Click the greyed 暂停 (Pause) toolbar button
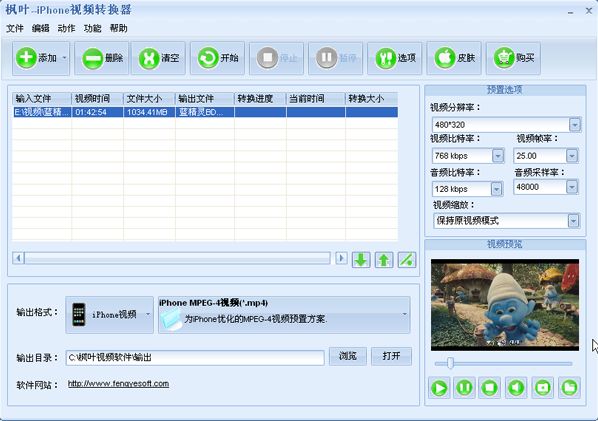This screenshot has width=598, height=421. (336, 58)
